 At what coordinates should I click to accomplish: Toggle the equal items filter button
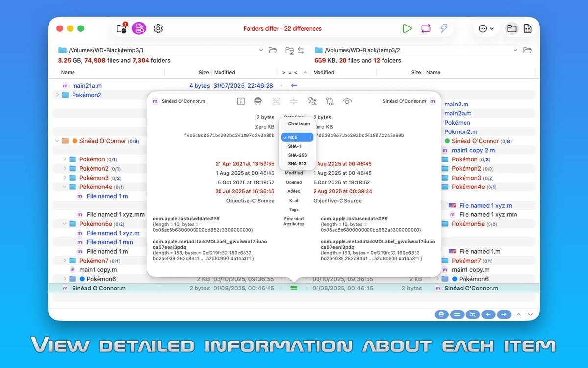point(456,315)
